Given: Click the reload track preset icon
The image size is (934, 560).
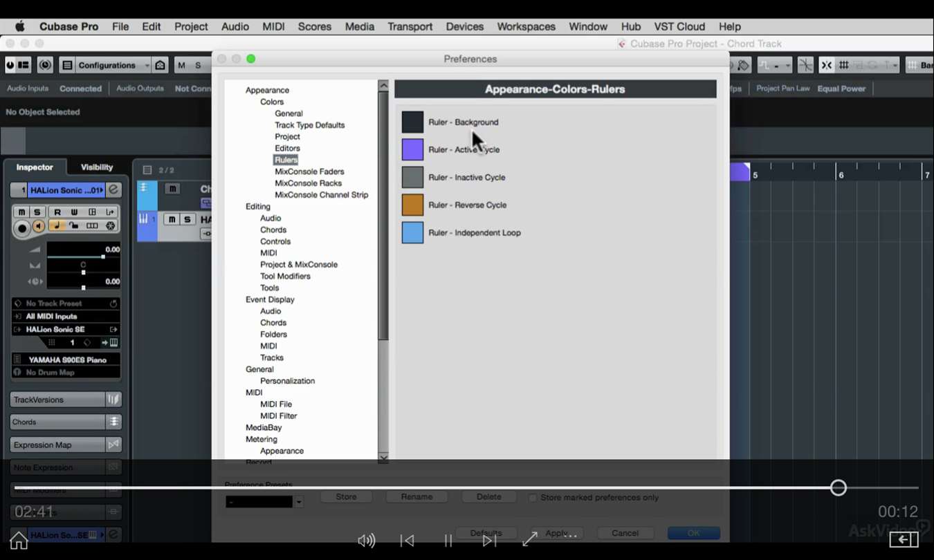Looking at the screenshot, I should point(113,304).
